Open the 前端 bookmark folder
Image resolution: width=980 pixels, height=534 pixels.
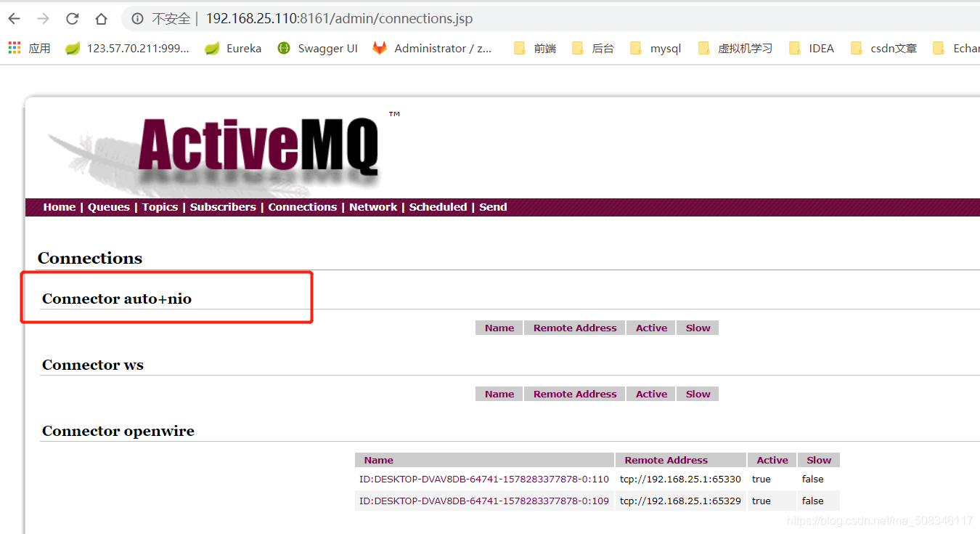point(534,48)
